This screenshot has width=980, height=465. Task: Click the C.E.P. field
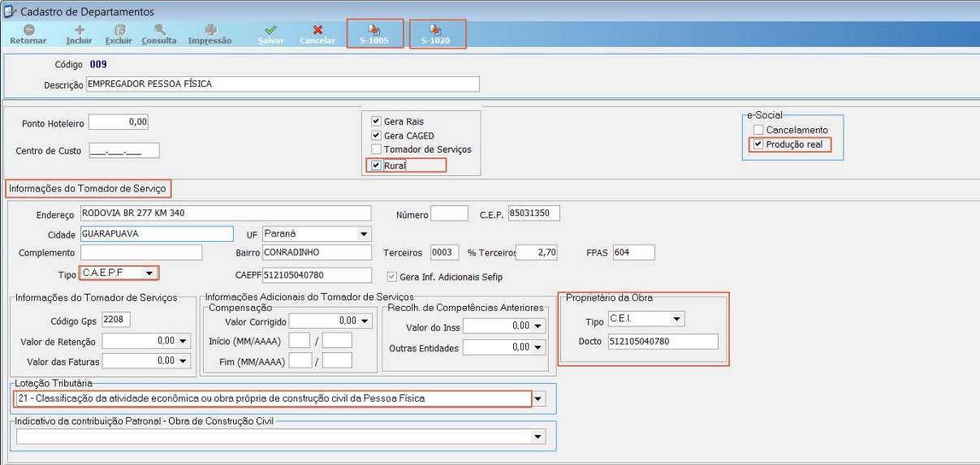point(533,214)
